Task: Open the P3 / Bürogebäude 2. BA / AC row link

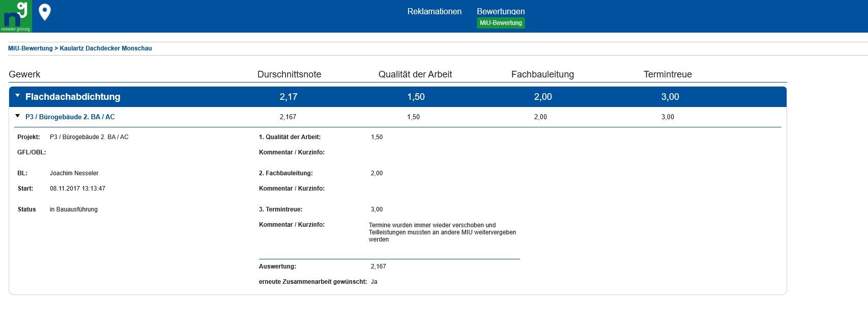Action: 70,117
